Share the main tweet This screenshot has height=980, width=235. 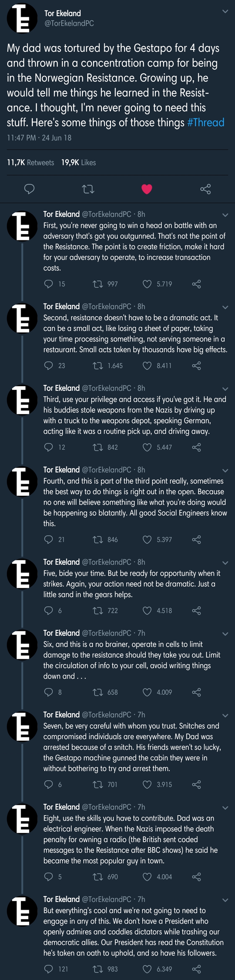point(205,189)
